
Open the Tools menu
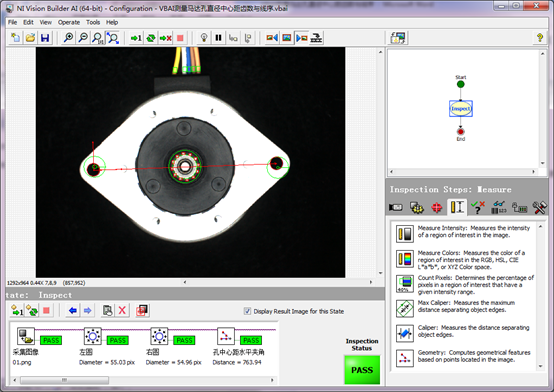click(x=93, y=22)
